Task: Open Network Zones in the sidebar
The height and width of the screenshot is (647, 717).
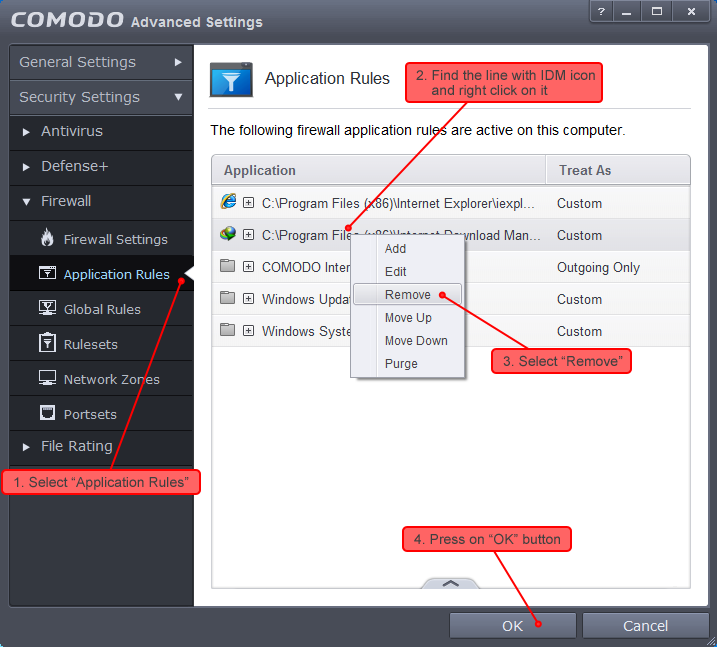Action: pyautogui.click(x=102, y=379)
